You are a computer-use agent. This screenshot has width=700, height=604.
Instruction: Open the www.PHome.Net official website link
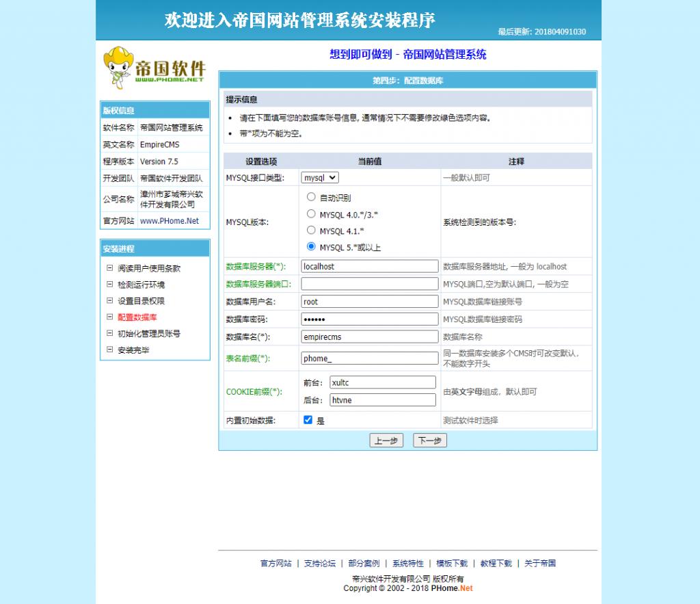pos(170,220)
